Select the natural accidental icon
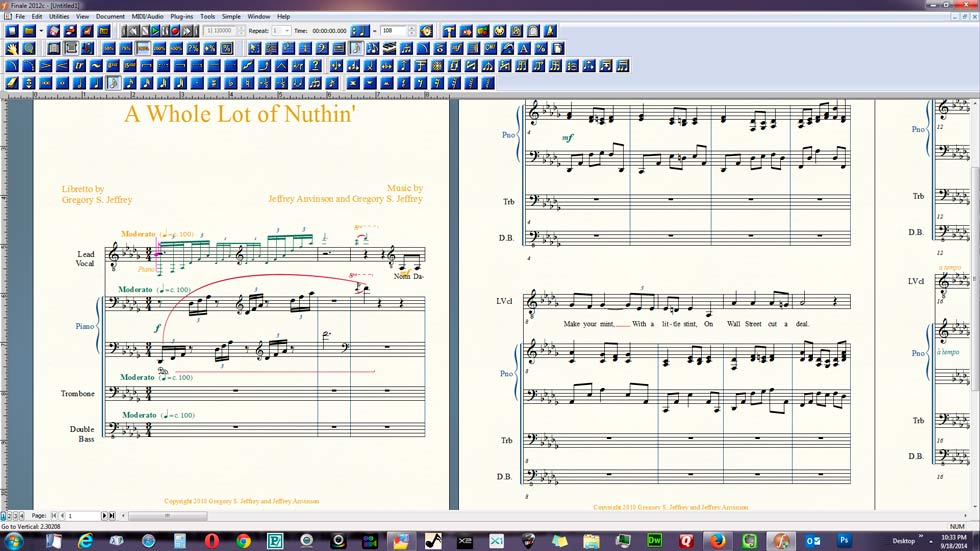The image size is (980, 551). 248,83
